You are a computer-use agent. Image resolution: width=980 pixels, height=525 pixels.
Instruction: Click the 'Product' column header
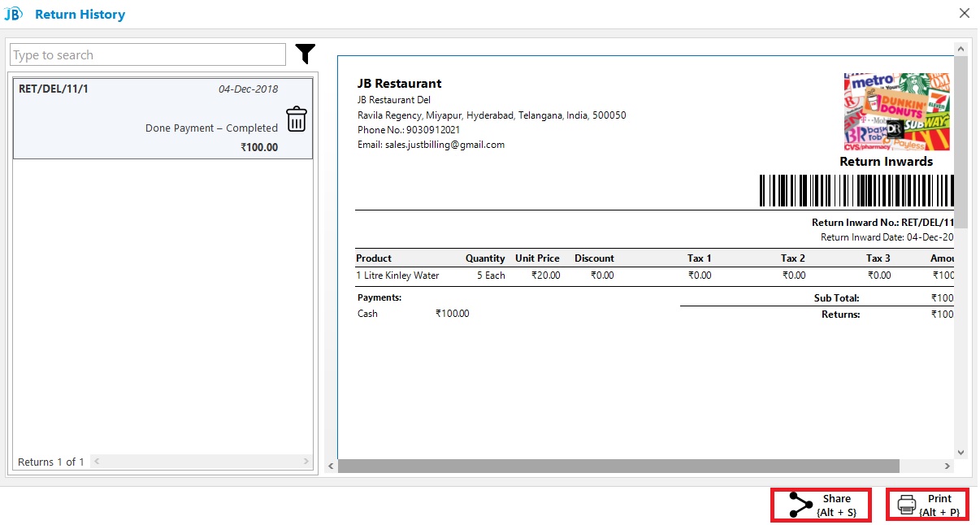coord(374,258)
